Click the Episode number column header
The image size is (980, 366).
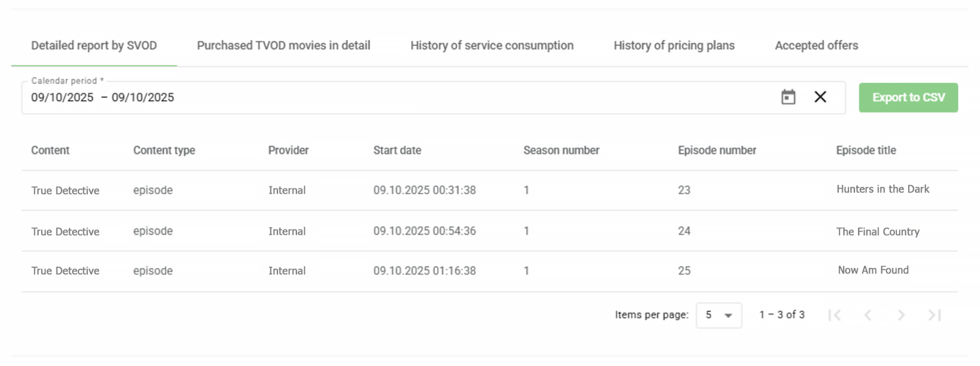[x=717, y=151]
